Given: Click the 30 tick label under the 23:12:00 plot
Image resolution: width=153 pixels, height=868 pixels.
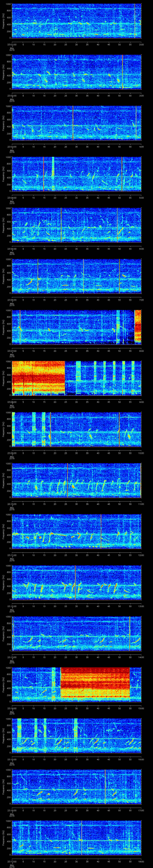Looking at the screenshot, I should tap(76, 606).
